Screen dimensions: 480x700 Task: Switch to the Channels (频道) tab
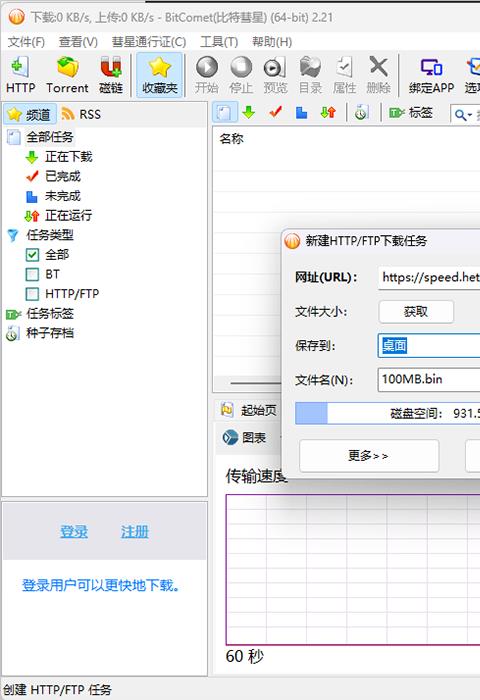click(30, 114)
